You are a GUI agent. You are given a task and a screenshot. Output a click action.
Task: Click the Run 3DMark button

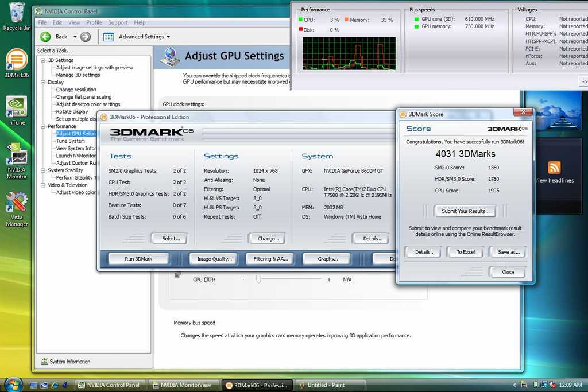point(138,259)
